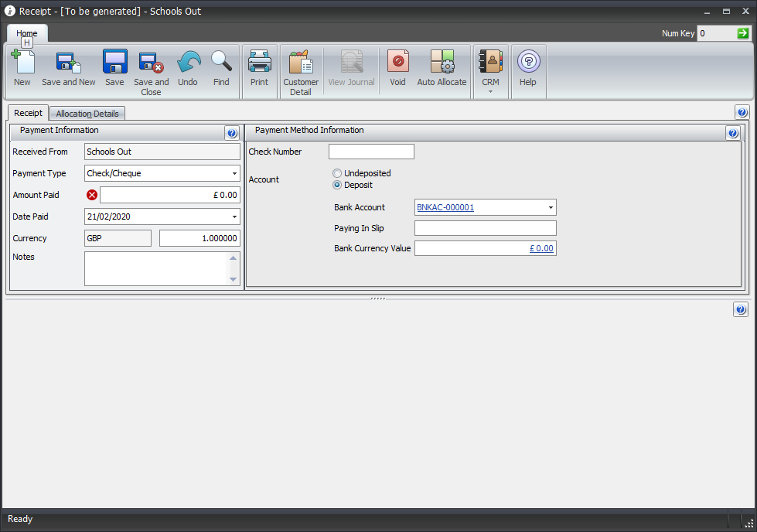This screenshot has width=757, height=532.
Task: Click the Save and Close icon
Action: [151, 63]
